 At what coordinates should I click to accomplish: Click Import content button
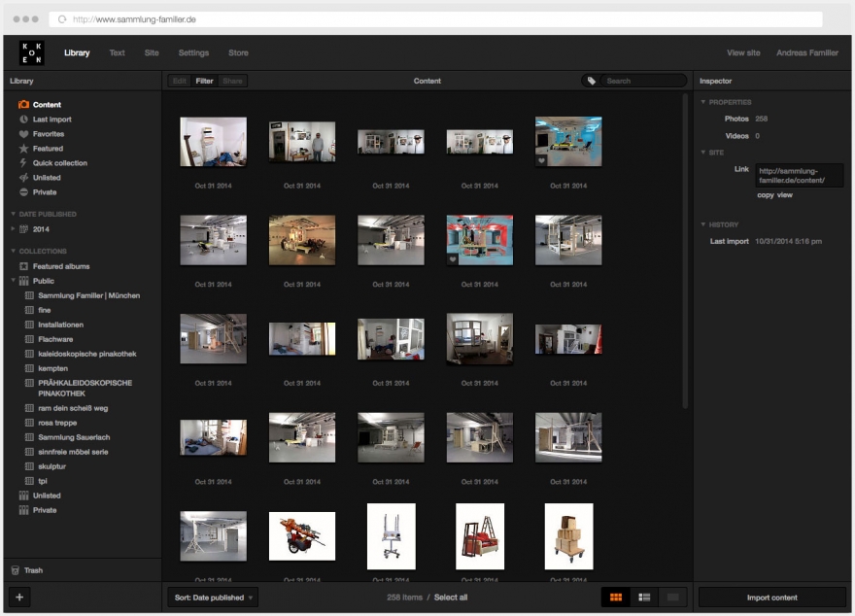(x=772, y=598)
